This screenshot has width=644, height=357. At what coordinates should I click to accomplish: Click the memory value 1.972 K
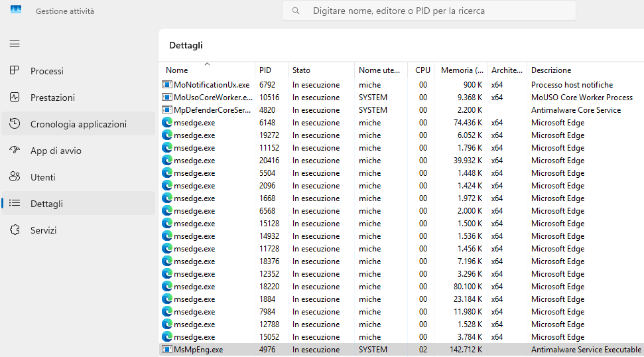470,198
